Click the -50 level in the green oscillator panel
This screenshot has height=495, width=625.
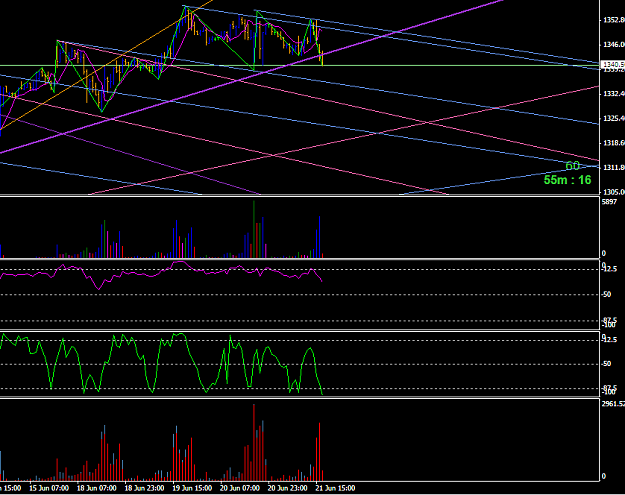pos(606,364)
